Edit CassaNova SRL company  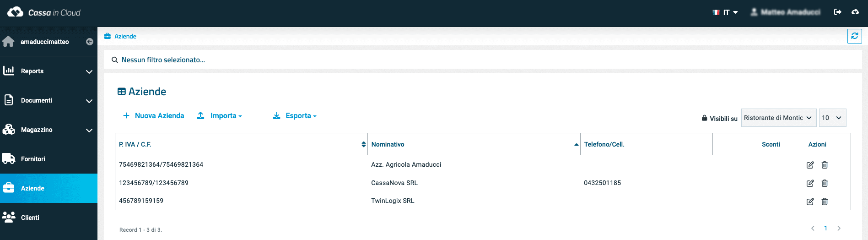click(810, 183)
